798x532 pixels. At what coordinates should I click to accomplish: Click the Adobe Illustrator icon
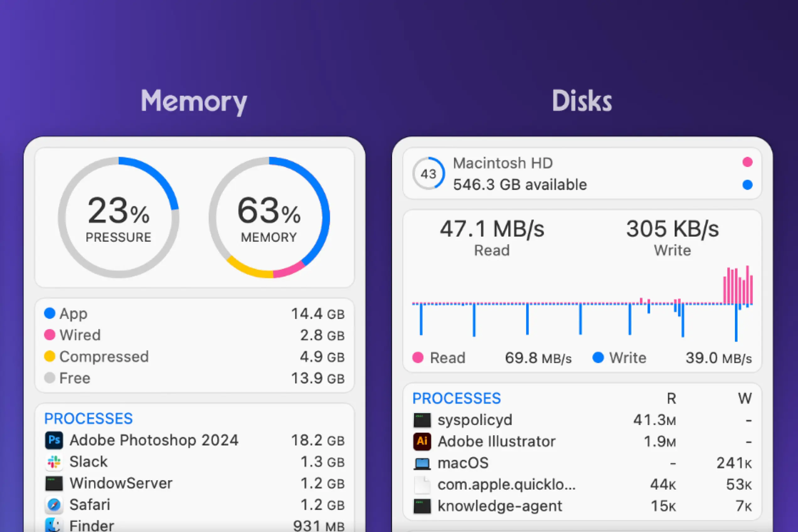point(422,441)
